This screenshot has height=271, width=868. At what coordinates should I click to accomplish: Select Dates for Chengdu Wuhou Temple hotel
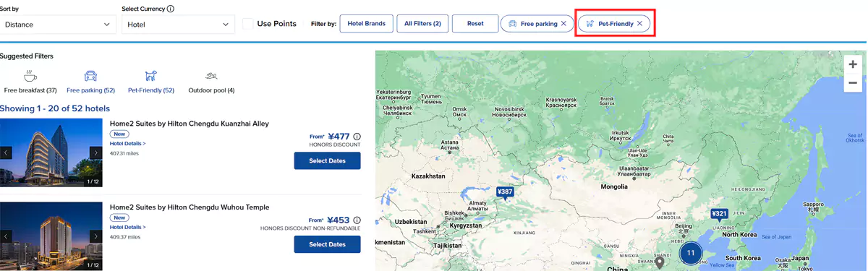tap(327, 244)
